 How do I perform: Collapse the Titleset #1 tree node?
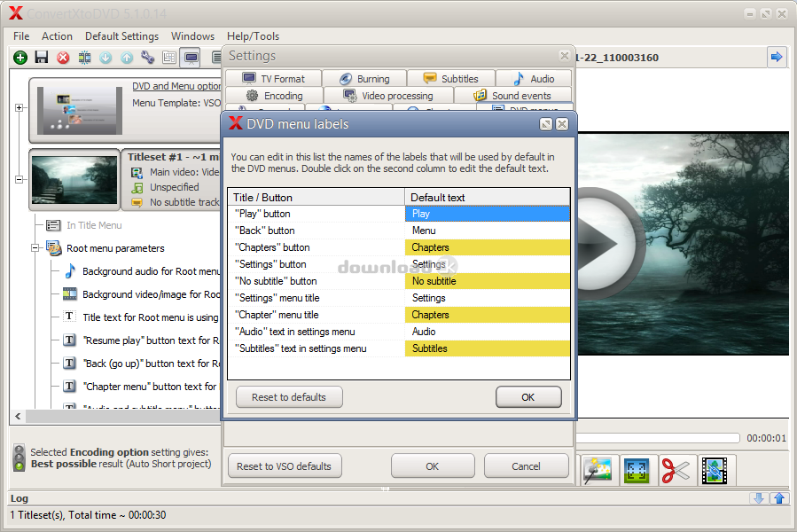19,179
